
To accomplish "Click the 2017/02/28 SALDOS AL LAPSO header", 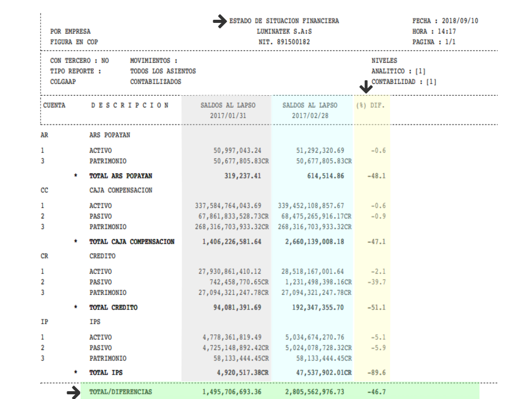I will click(310, 110).
